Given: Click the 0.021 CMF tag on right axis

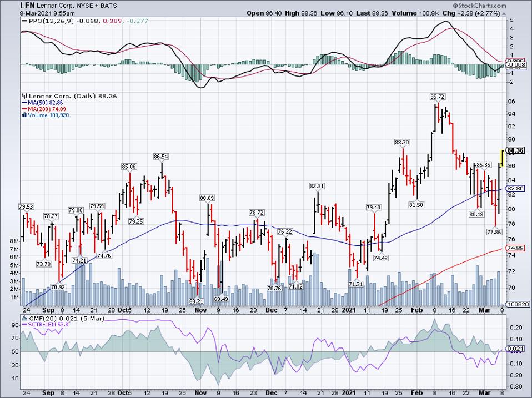Looking at the screenshot, I should (x=515, y=349).
